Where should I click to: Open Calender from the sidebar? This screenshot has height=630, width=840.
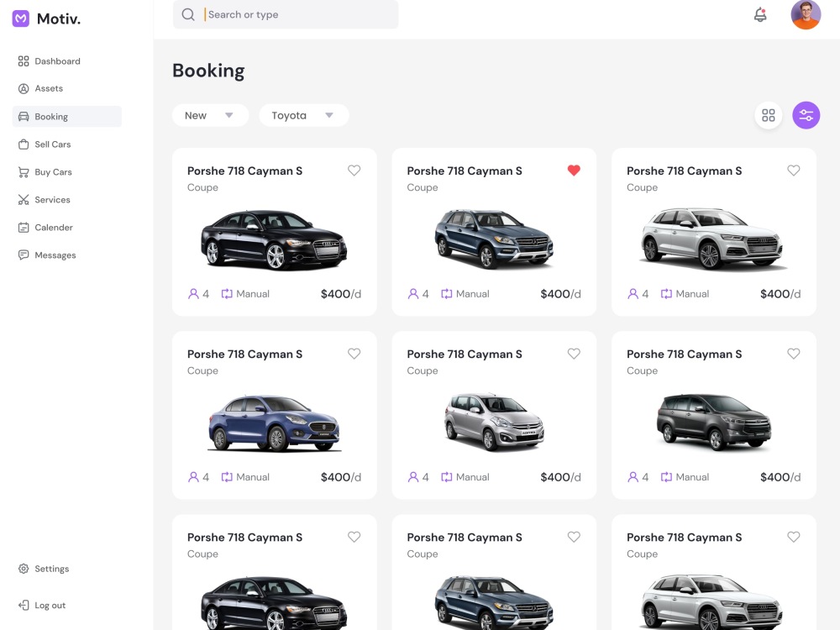click(x=46, y=228)
